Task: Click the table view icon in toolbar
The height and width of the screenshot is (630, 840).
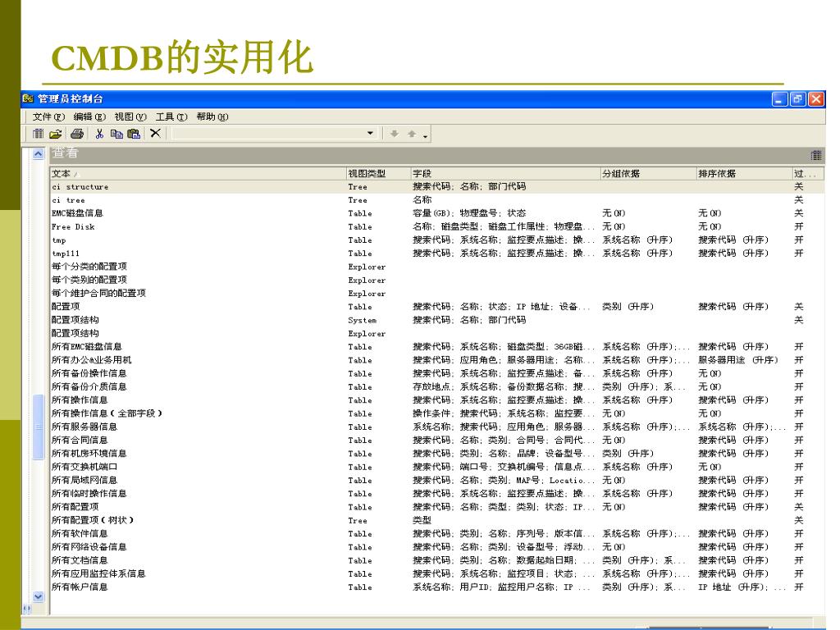Action: point(38,134)
